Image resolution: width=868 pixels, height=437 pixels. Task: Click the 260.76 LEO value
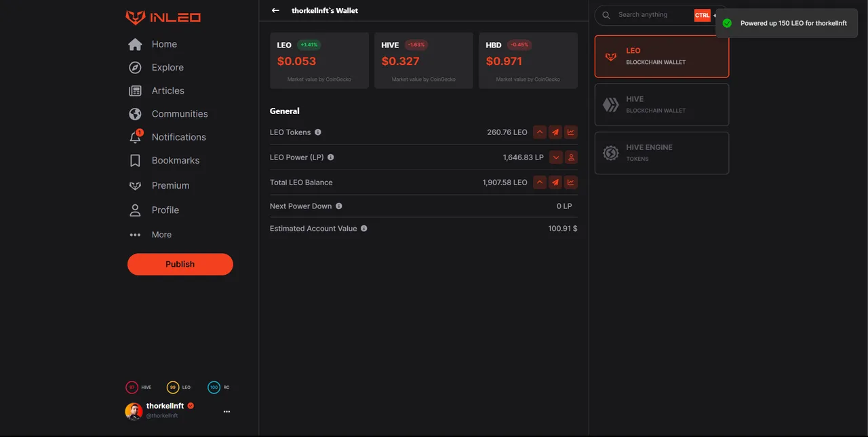click(507, 132)
